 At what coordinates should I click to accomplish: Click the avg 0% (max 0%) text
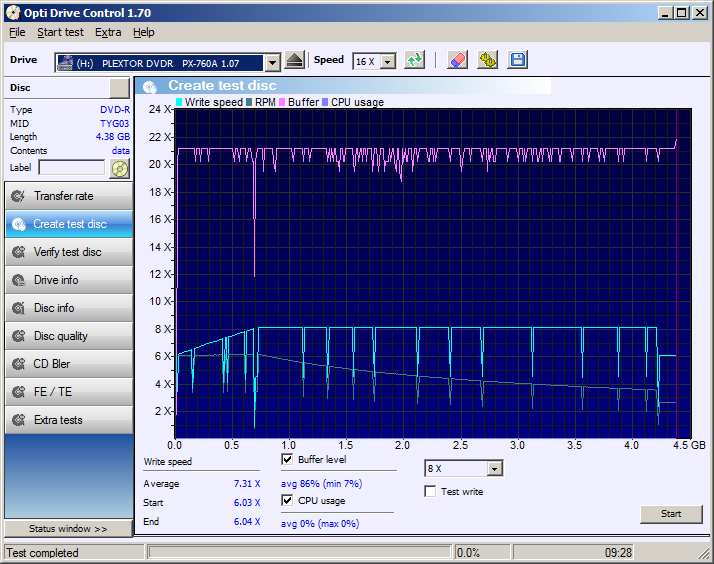pos(320,523)
